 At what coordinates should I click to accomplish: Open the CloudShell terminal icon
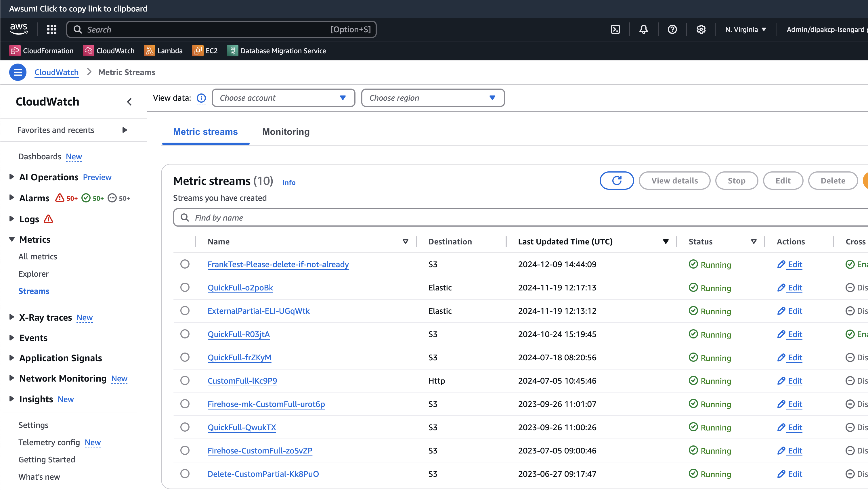coord(615,29)
